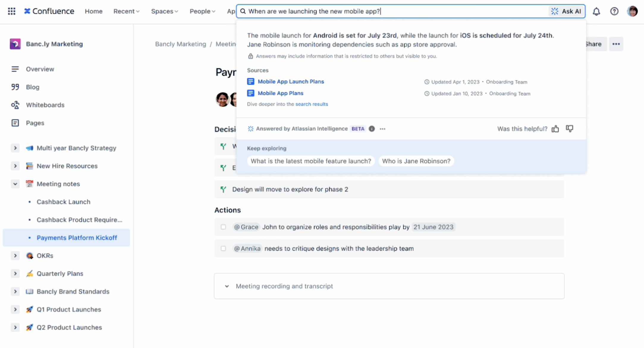Click the @Annika mention
This screenshot has height=348, width=644.
[x=247, y=248]
